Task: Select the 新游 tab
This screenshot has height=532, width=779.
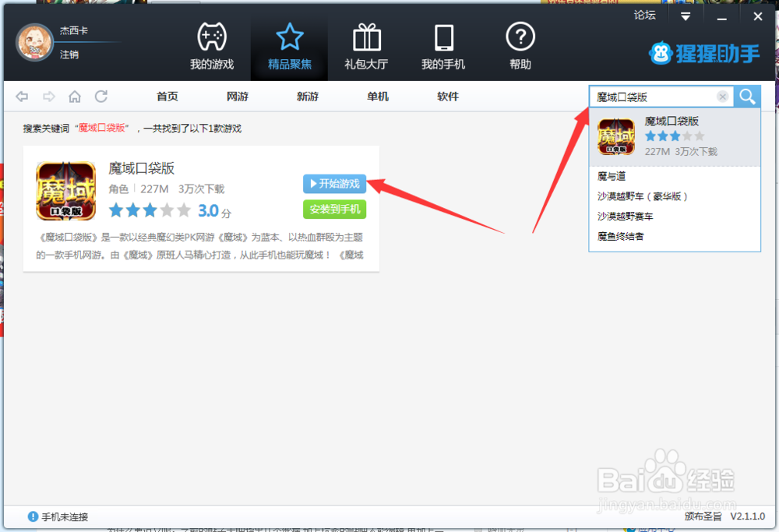Action: [308, 97]
